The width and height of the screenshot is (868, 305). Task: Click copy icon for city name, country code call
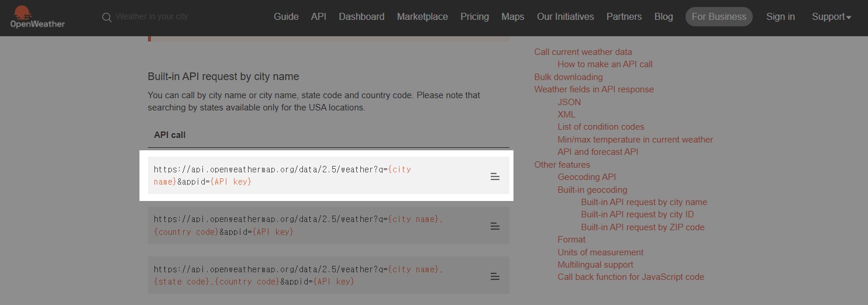coord(495,226)
